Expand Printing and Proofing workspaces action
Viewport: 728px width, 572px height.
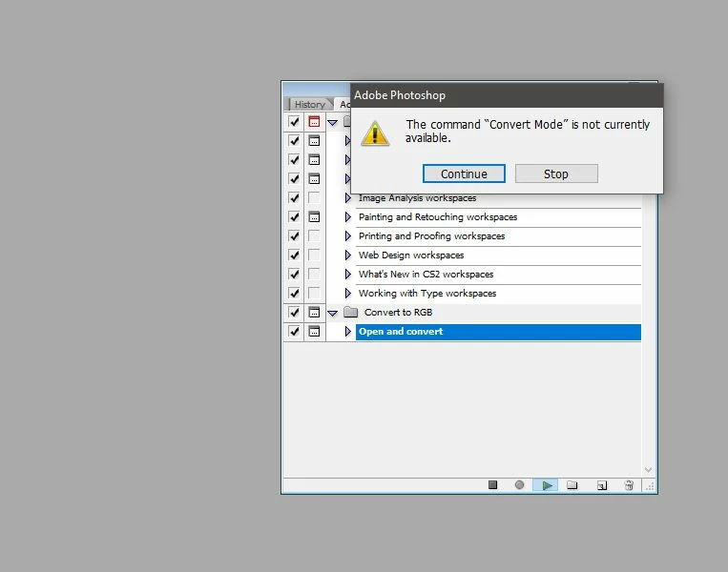pos(347,235)
